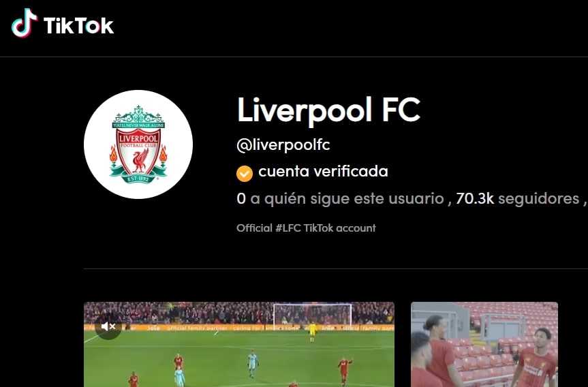Select the Liverpool FC display name
Image resolution: width=588 pixels, height=387 pixels.
(x=328, y=110)
